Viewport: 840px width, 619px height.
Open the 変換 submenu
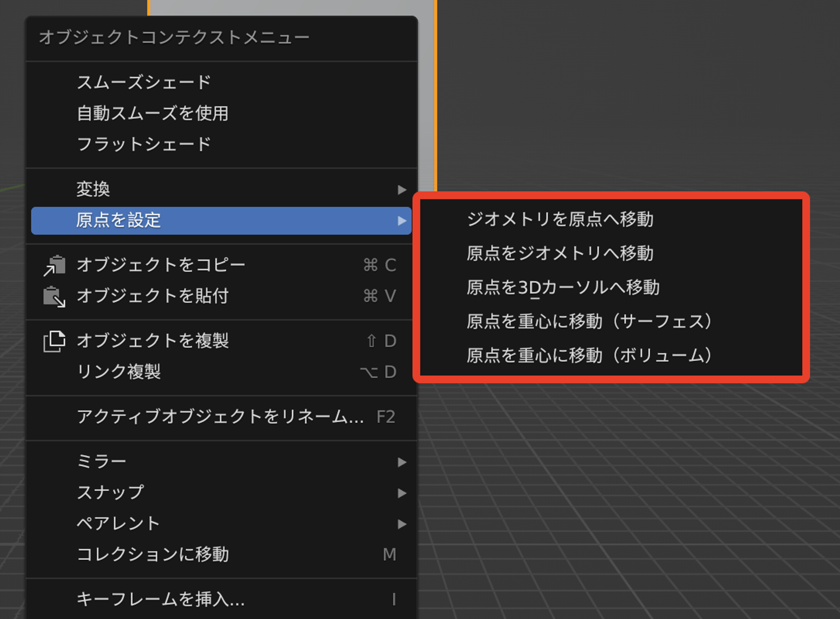[221, 190]
